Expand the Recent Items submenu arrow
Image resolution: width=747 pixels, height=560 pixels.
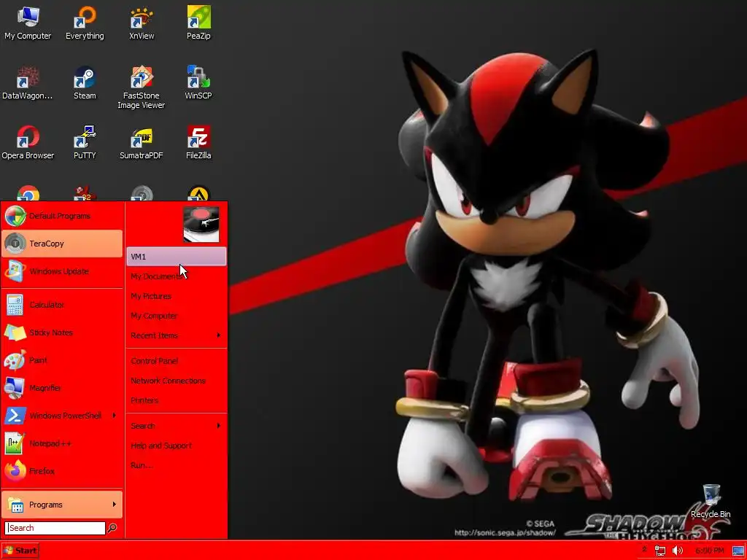tap(219, 335)
